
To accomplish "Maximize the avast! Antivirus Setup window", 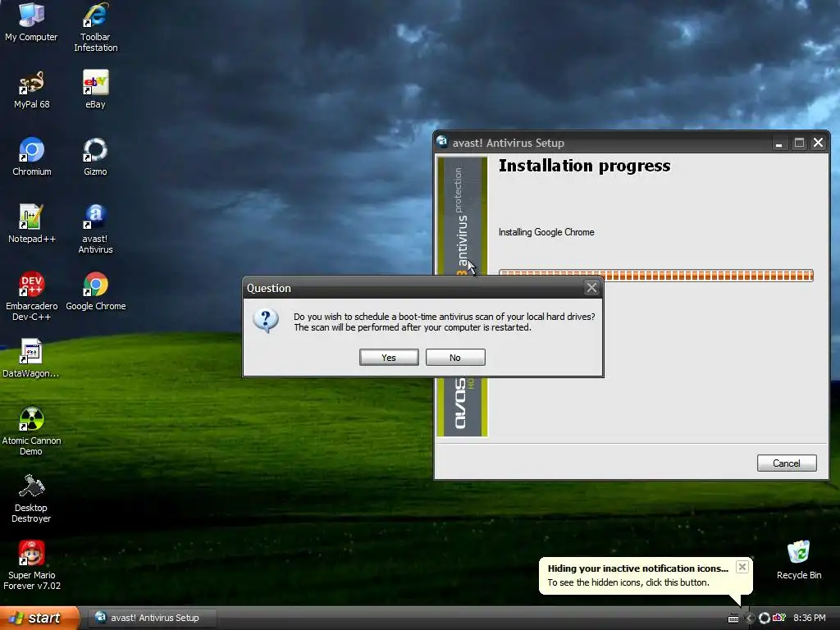I will tap(799, 143).
